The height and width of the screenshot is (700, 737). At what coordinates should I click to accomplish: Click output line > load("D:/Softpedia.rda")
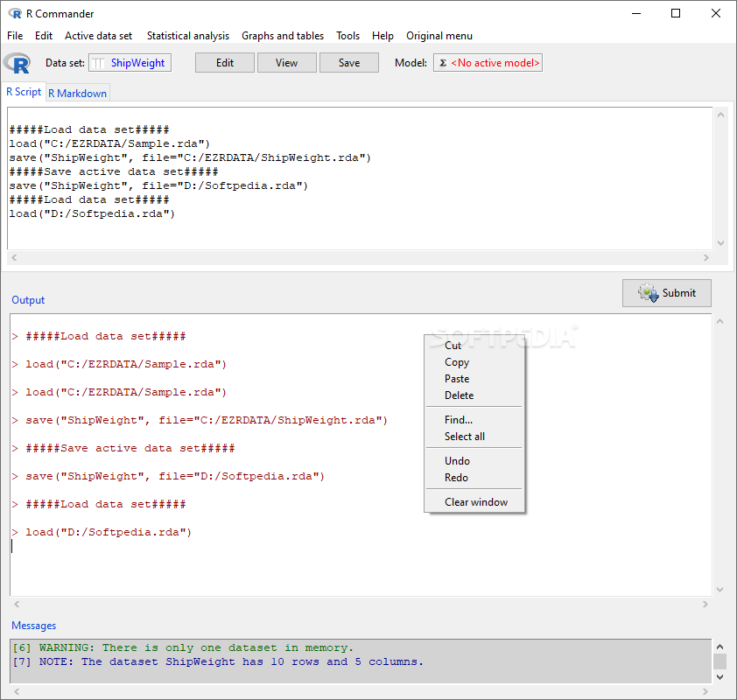[x=102, y=532]
